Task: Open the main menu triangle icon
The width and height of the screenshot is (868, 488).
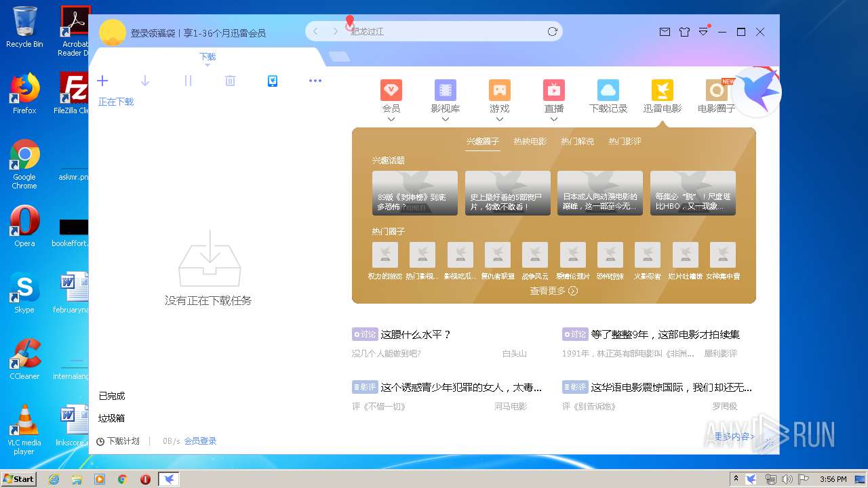Action: click(704, 32)
